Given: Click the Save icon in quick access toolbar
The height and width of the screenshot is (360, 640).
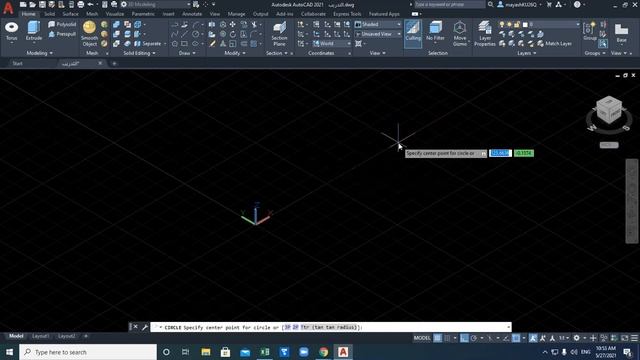Looking at the screenshot, I should coord(42,4).
